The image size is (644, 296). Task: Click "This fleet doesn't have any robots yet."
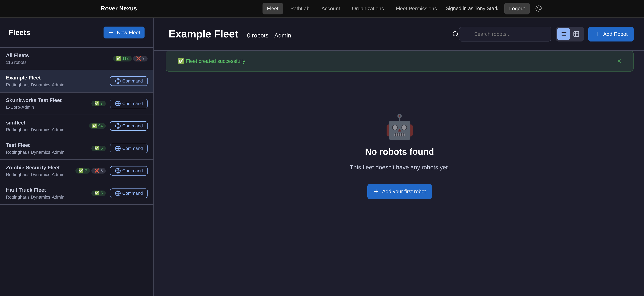click(399, 167)
